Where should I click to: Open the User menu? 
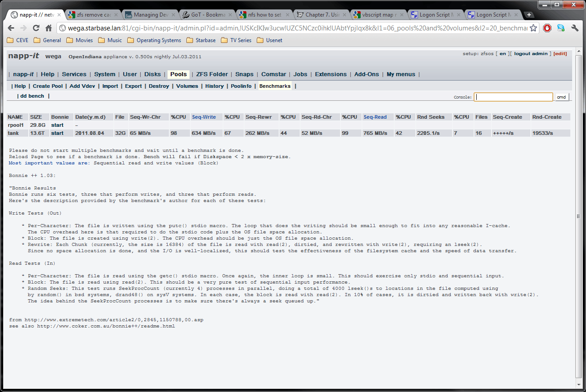pyautogui.click(x=130, y=74)
